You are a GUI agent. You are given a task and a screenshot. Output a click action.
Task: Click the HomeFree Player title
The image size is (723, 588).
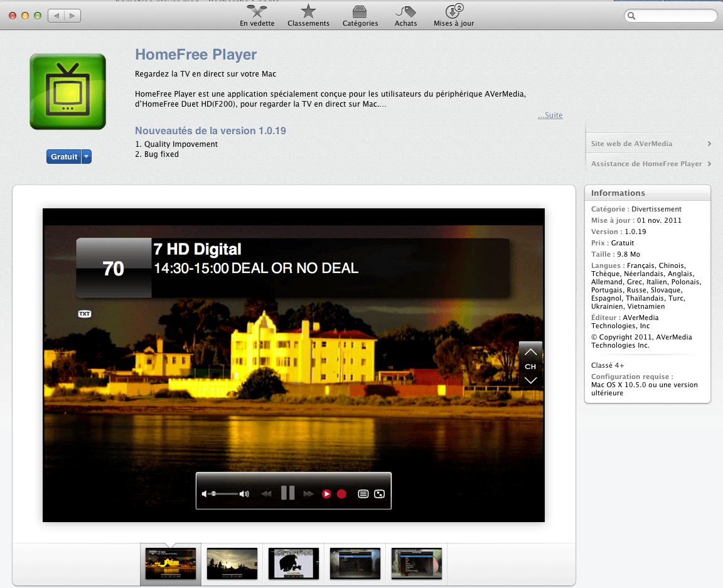tap(196, 55)
